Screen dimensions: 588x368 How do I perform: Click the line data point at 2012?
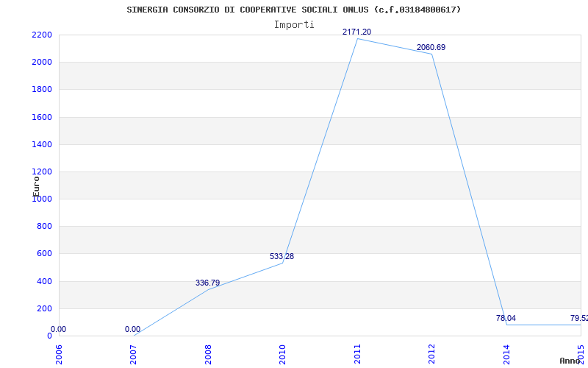(431, 54)
